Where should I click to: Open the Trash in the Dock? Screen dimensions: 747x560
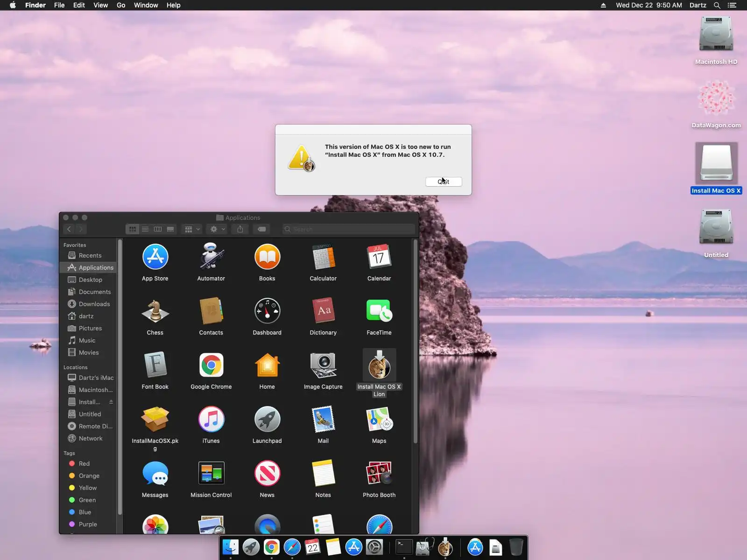[x=516, y=547]
